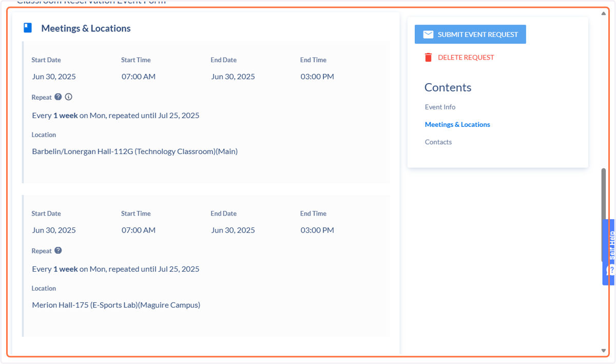Click the vertical scrollbar thumb

(604, 215)
